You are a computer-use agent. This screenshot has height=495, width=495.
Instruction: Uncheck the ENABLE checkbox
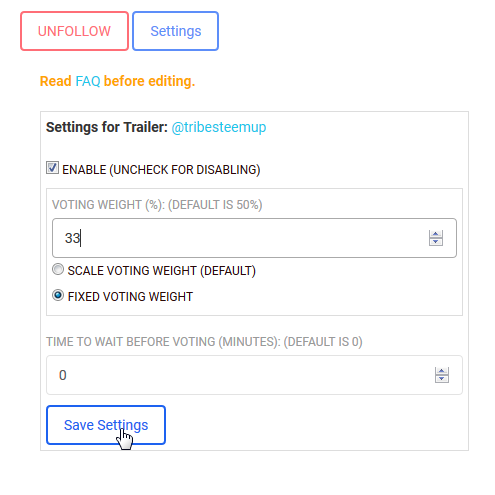coord(52,168)
